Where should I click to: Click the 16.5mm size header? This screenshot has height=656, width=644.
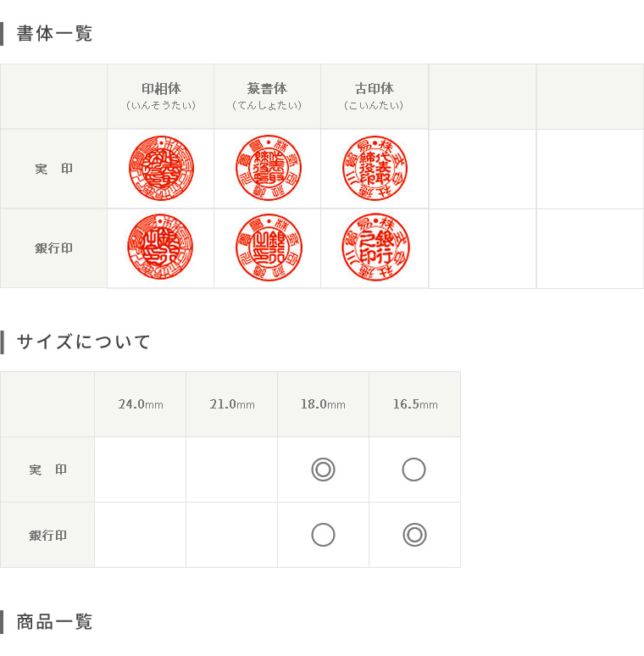point(415,404)
